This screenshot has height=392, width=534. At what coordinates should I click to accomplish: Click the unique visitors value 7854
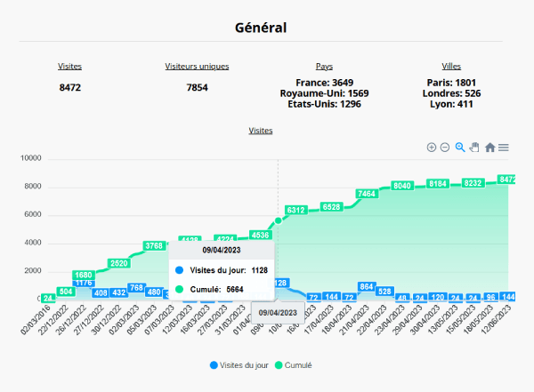(198, 87)
